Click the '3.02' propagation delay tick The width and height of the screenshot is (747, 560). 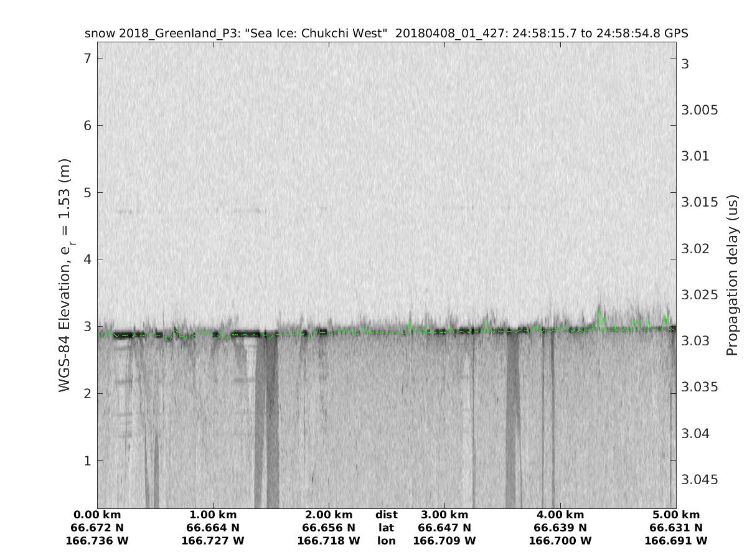695,249
